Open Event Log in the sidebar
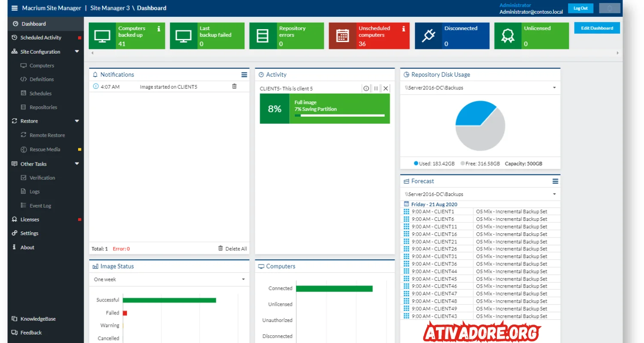The image size is (644, 343). coord(40,206)
